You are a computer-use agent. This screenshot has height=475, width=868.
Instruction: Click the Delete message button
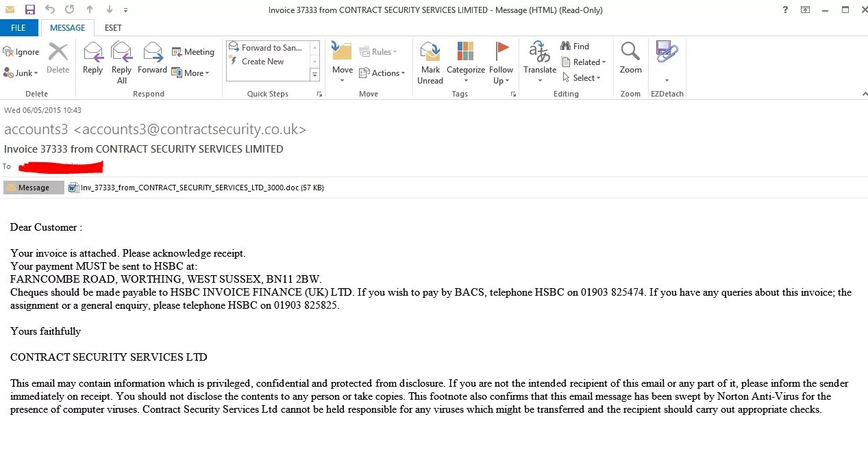tap(58, 58)
